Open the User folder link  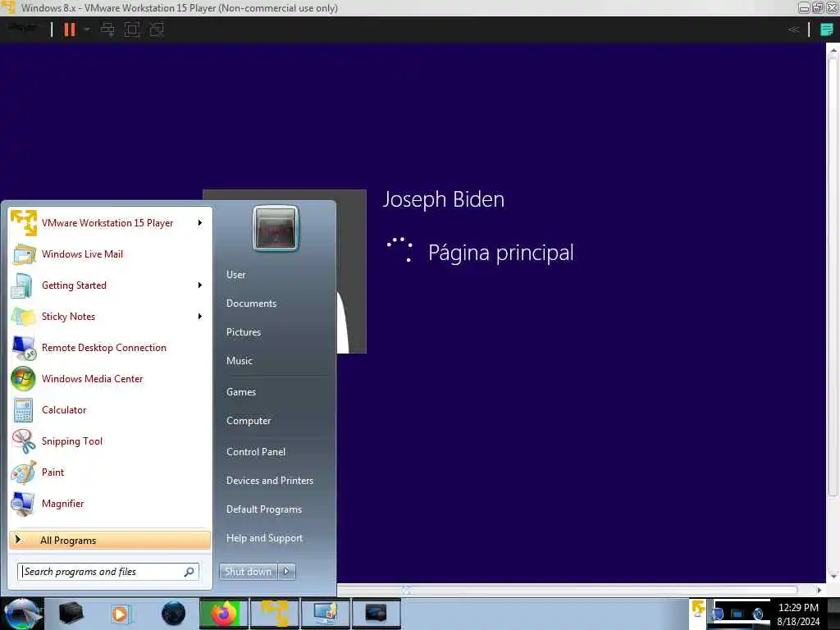(235, 274)
